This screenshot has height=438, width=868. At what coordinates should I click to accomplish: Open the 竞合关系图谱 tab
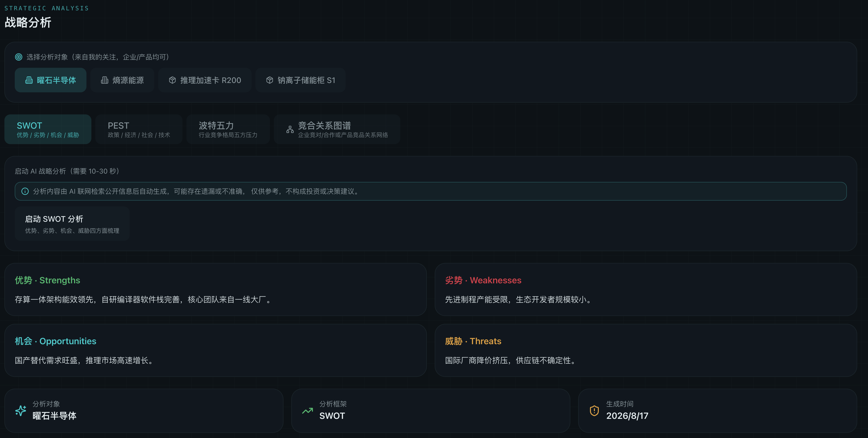pos(337,129)
